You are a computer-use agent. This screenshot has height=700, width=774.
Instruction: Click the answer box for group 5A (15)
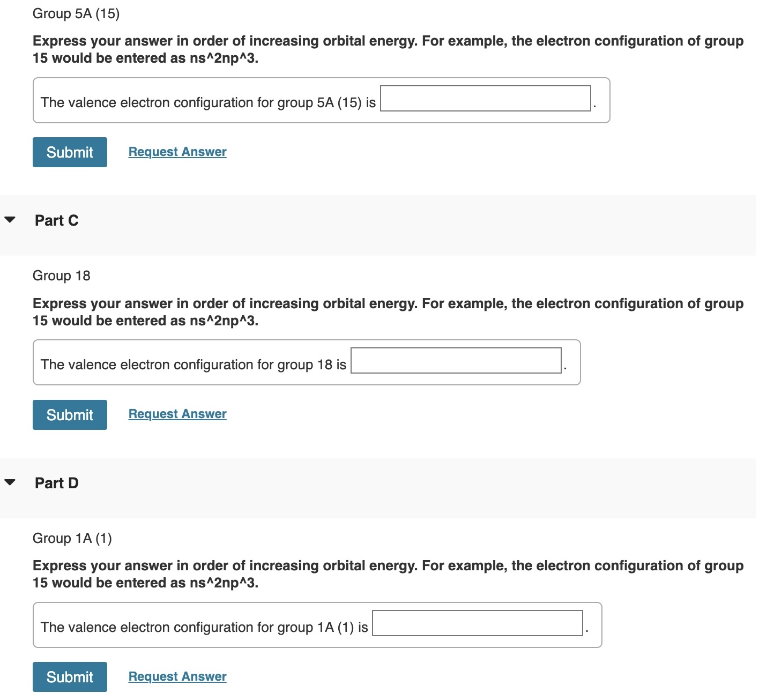[484, 100]
